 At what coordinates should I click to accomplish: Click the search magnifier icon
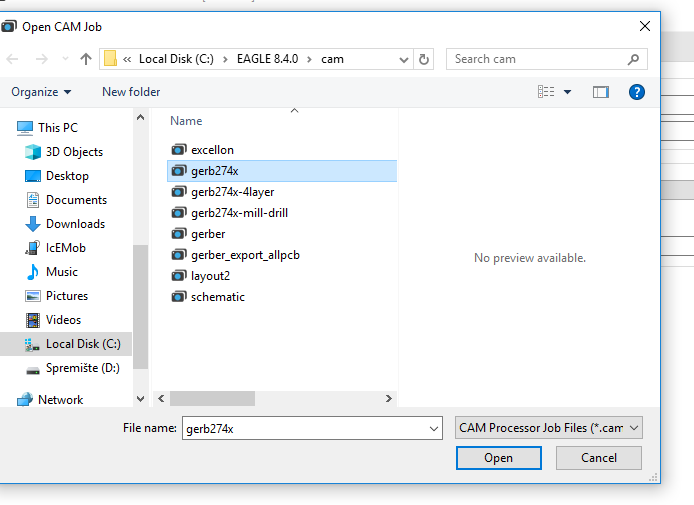pyautogui.click(x=633, y=59)
